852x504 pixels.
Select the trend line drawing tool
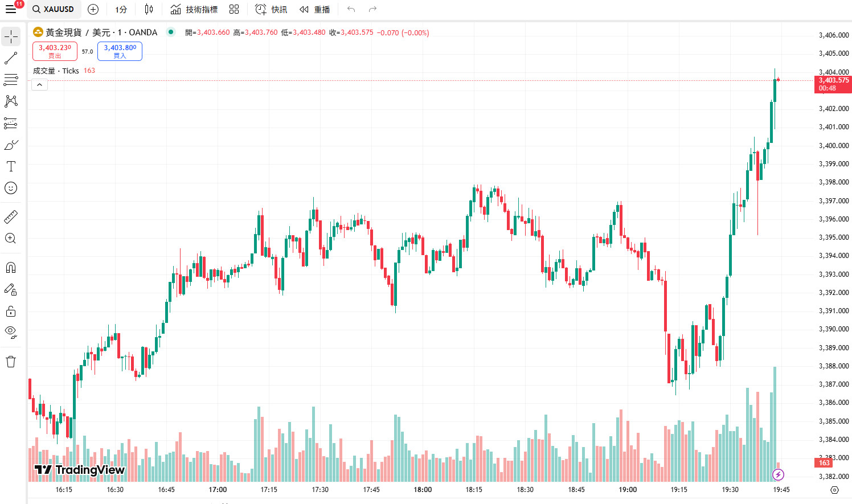(x=11, y=58)
